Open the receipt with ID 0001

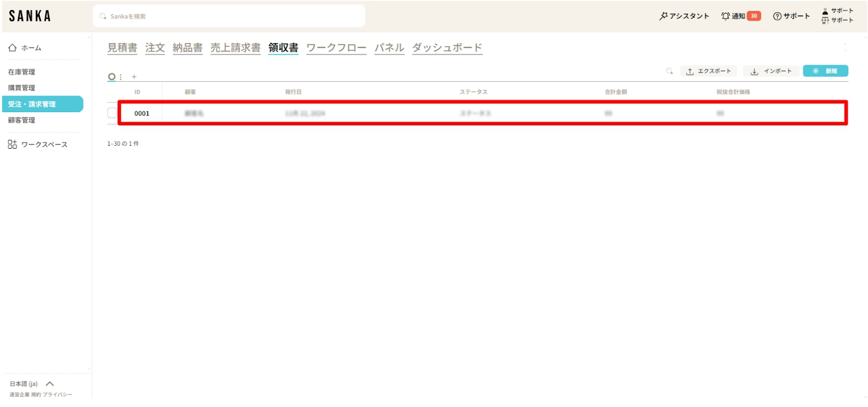142,114
